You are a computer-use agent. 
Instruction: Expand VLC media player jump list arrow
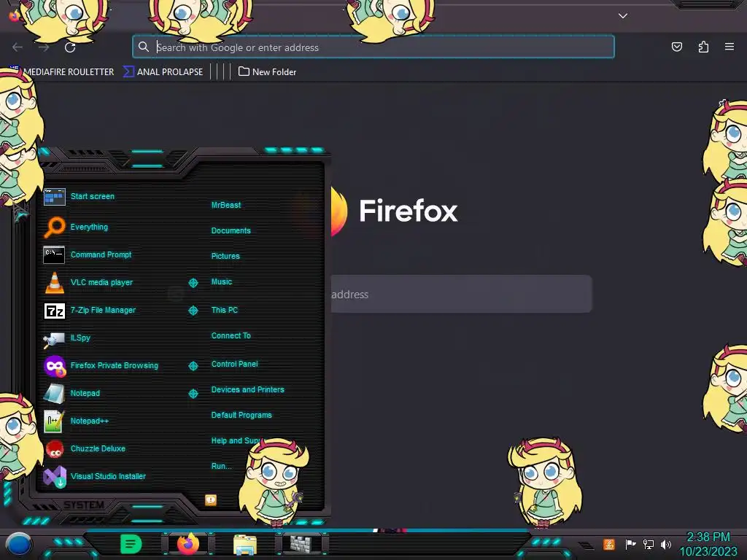[x=193, y=283]
